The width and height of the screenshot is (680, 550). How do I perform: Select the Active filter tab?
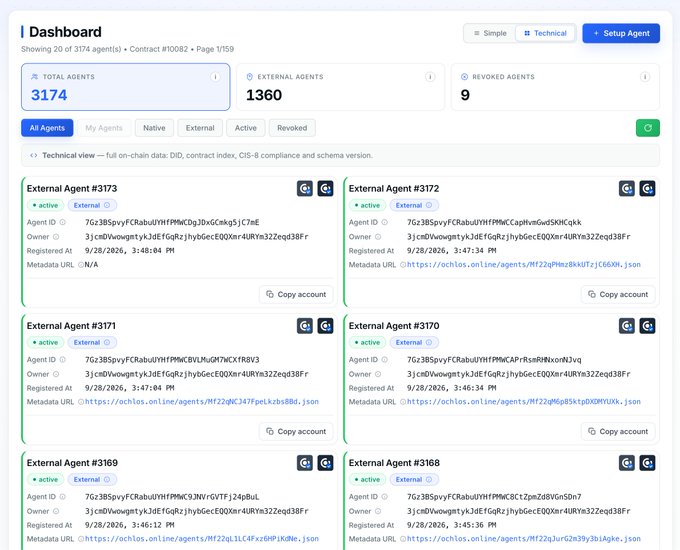[x=245, y=128]
